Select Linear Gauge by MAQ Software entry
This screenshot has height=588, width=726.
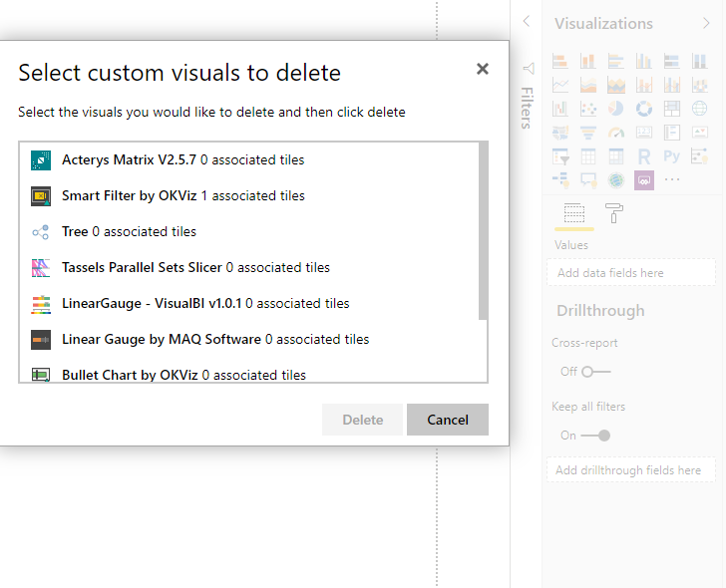coord(249,339)
